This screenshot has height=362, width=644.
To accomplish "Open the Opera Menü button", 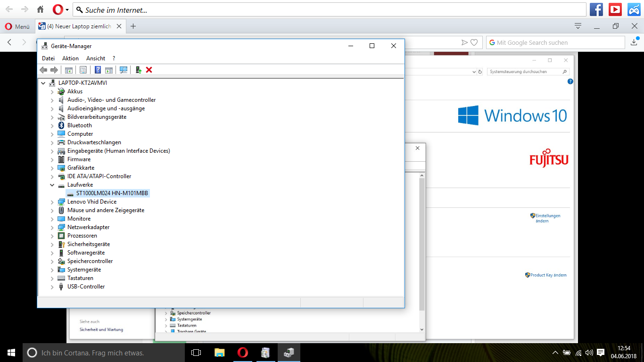I will [17, 26].
